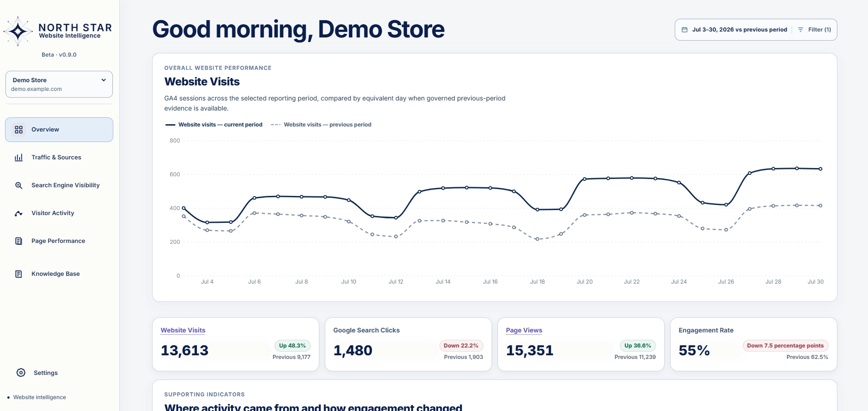Image resolution: width=868 pixels, height=411 pixels.
Task: Click the Down 7.5 percentage points badge
Action: tap(785, 346)
